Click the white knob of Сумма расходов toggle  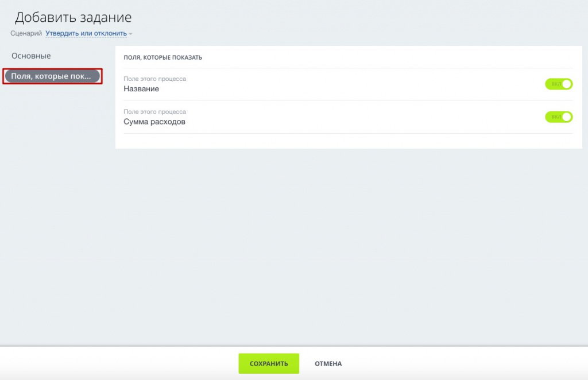tap(567, 117)
